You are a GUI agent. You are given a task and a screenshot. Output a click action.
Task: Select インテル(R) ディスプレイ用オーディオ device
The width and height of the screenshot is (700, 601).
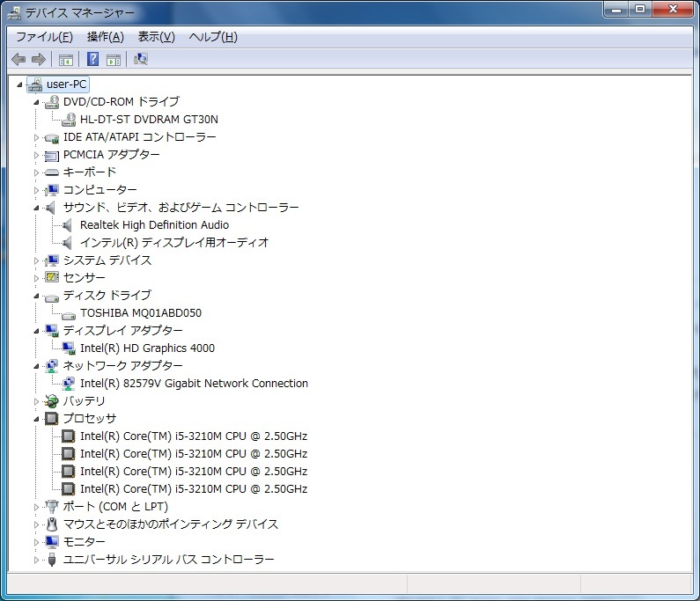tap(174, 243)
